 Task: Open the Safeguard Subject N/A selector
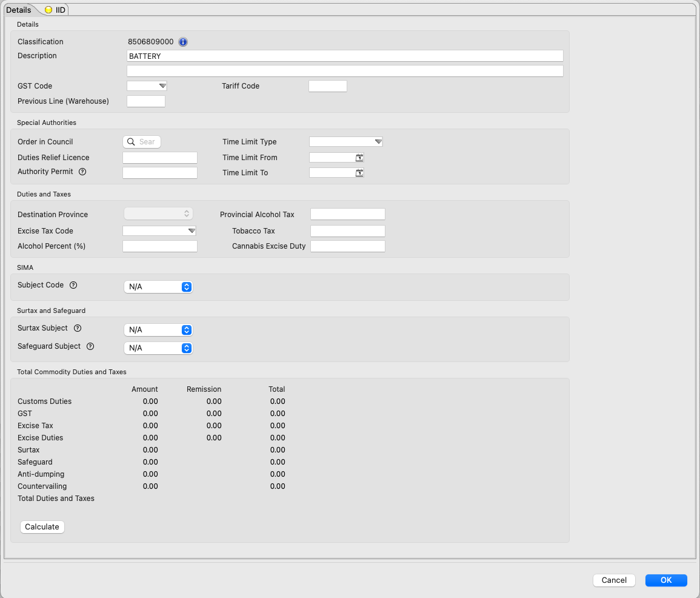tap(158, 348)
